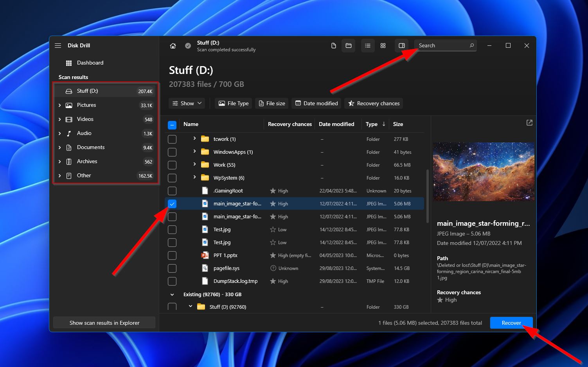Click the Audio note icon
Screen dimensions: 588x367
[69, 133]
